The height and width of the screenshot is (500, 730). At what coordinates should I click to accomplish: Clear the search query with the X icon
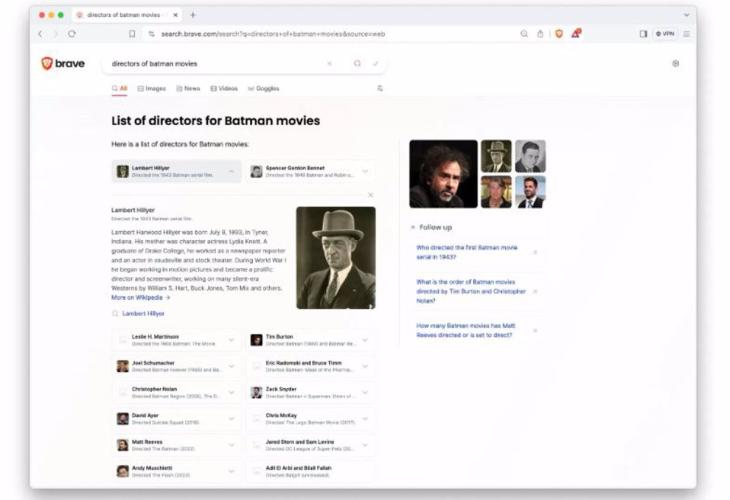[329, 63]
